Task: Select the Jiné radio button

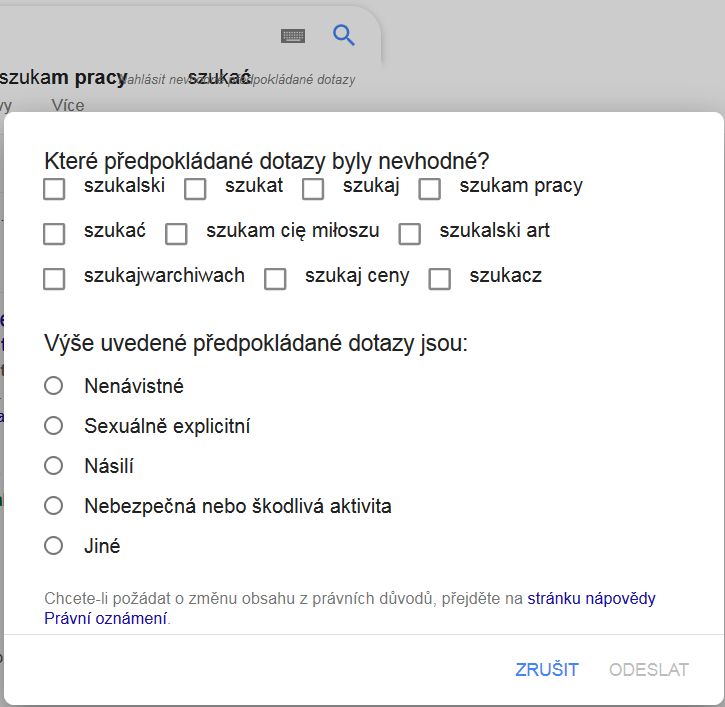Action: 54,546
